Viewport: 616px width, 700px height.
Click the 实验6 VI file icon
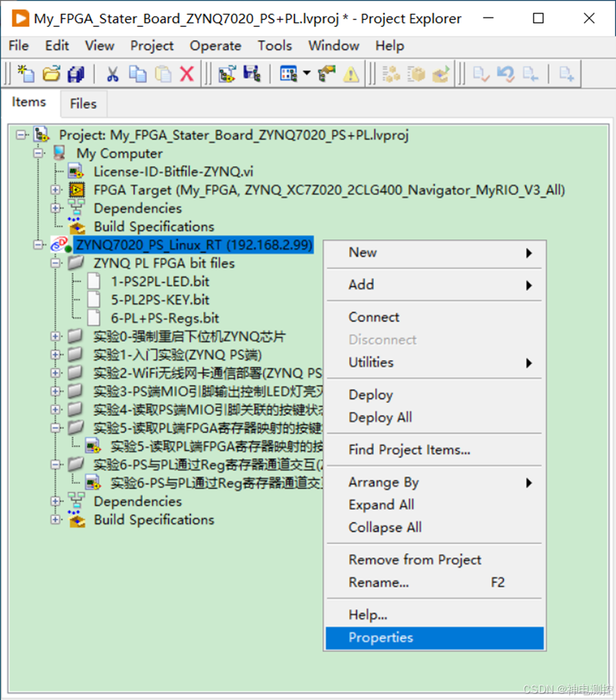pos(93,483)
